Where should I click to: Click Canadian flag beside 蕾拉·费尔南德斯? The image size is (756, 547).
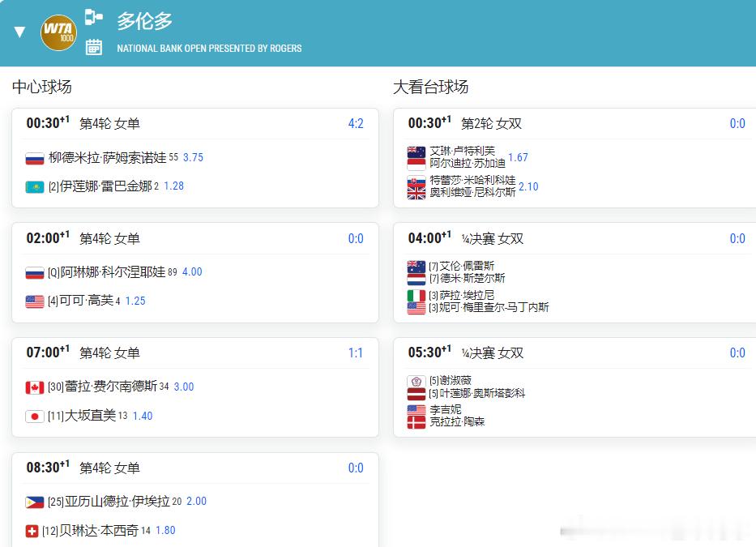tap(35, 387)
